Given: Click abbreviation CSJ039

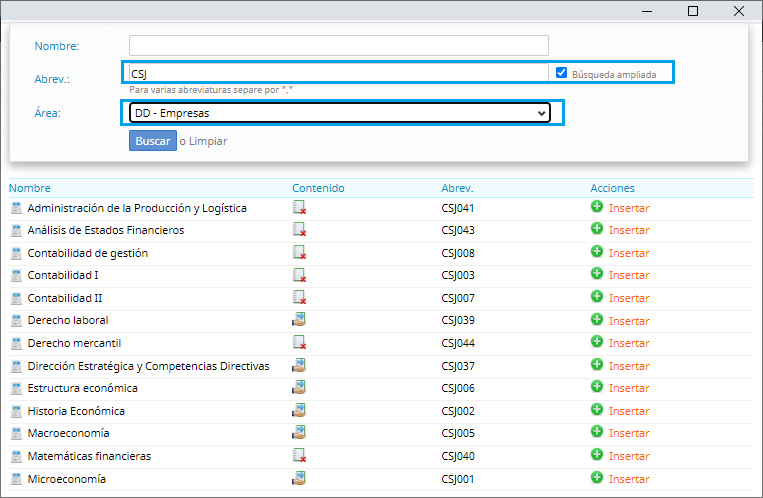Looking at the screenshot, I should pyautogui.click(x=457, y=320).
